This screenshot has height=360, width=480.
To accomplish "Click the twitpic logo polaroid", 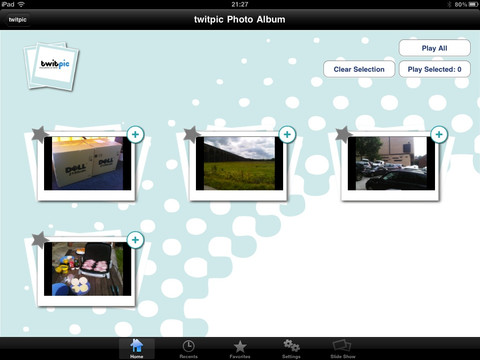I will pos(52,66).
